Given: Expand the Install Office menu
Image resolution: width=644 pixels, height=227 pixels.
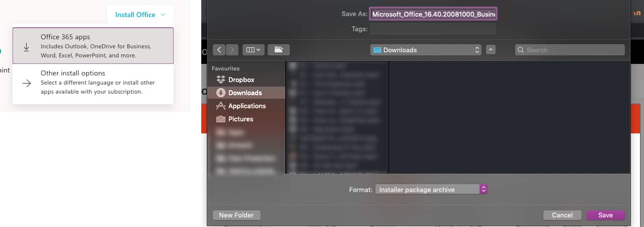Looking at the screenshot, I should point(140,15).
